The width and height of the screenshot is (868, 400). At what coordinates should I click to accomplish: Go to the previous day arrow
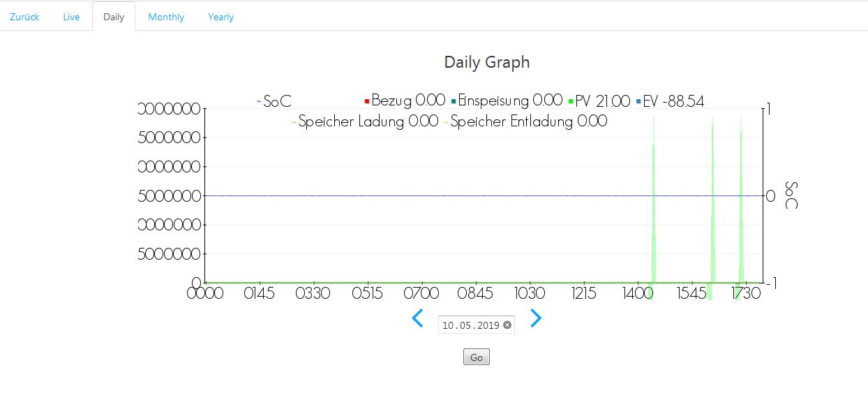pos(417,319)
